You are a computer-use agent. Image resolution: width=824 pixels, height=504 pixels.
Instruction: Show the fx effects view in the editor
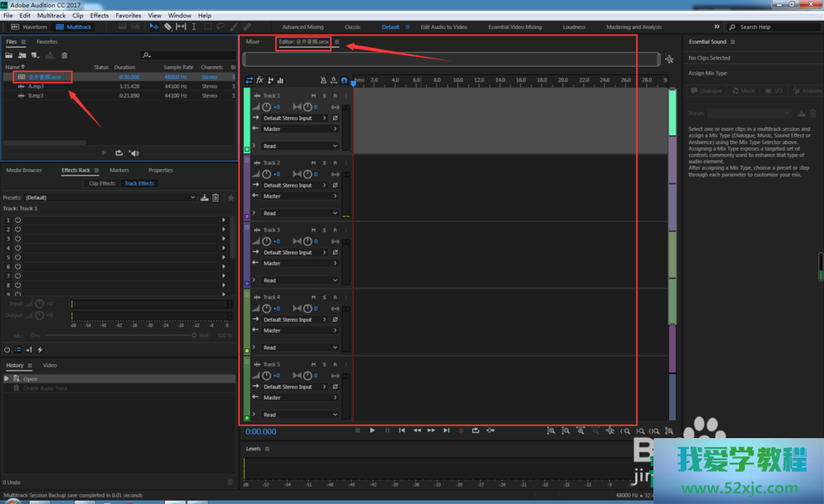tap(260, 80)
